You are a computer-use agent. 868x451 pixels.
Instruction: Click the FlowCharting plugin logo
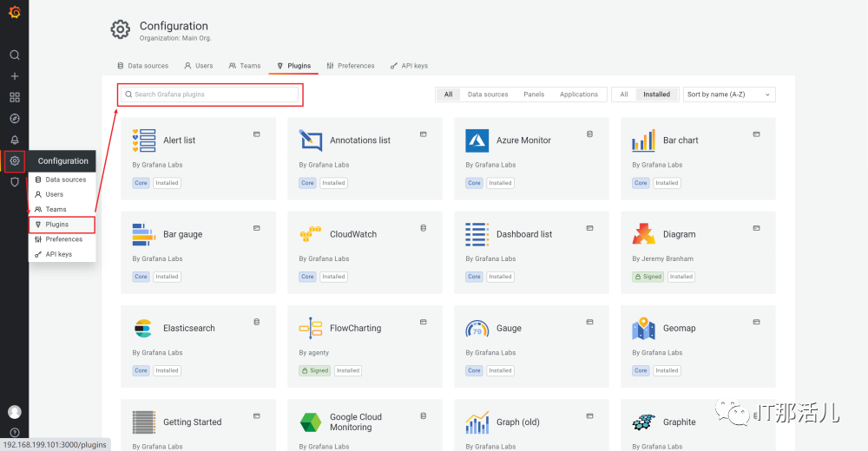[x=311, y=328]
